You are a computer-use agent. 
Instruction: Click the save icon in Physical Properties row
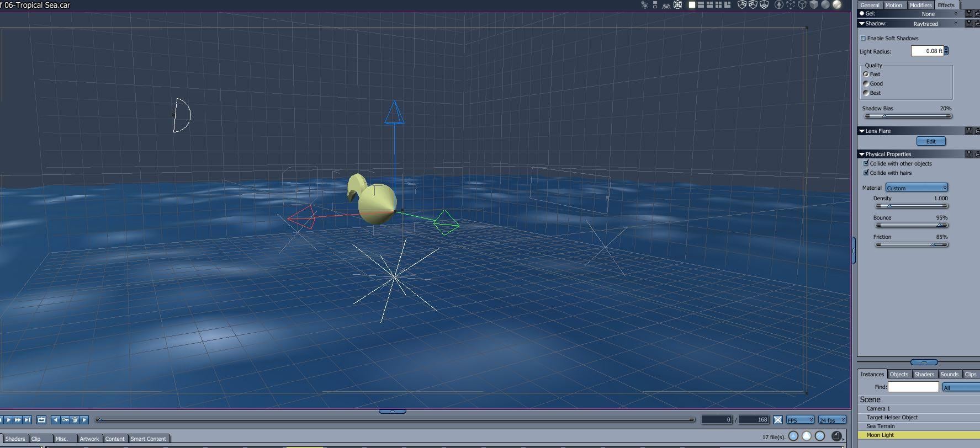[969, 154]
